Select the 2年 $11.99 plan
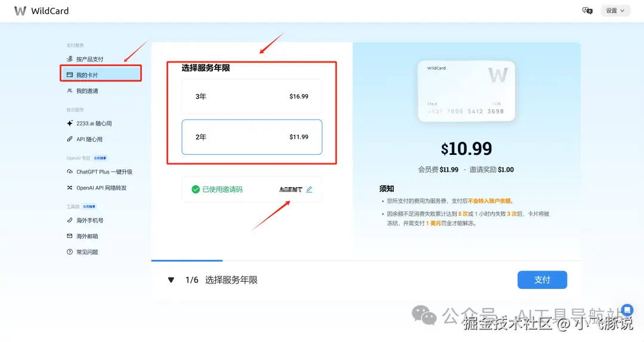Screen dimensions: 644x342 [252, 137]
